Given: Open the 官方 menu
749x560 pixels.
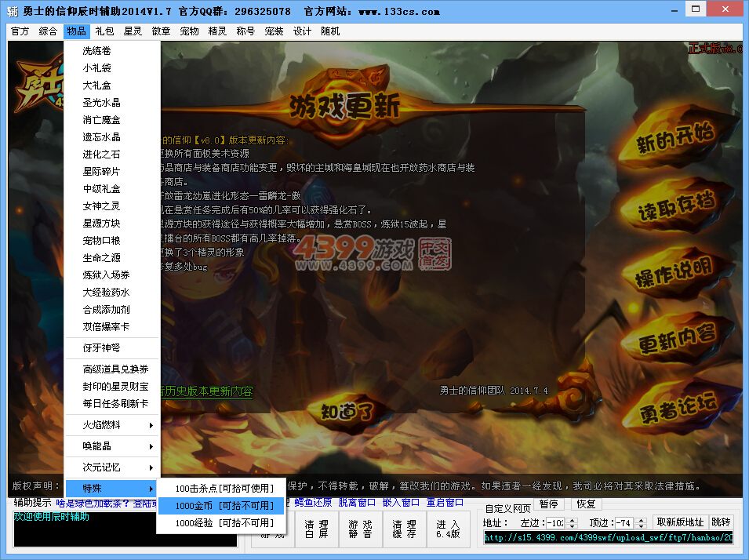Looking at the screenshot, I should (x=20, y=31).
